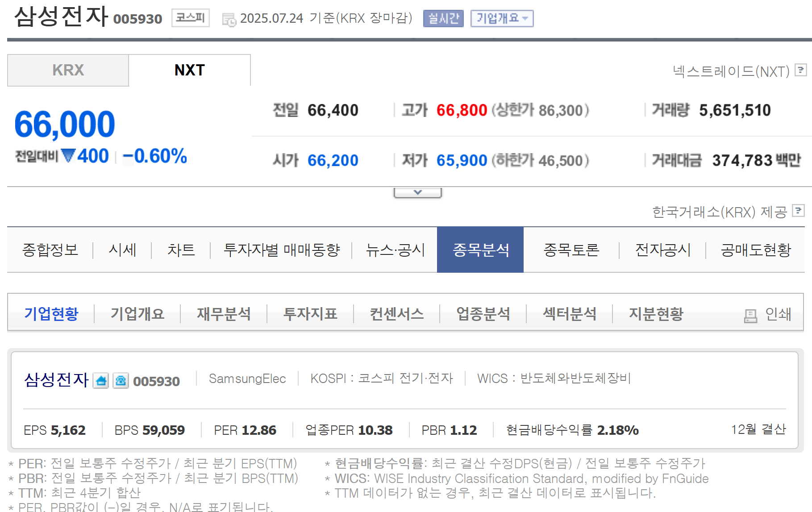Viewport: 812px width, 512px height.
Task: Go to the 차트 tab
Action: coord(181,250)
